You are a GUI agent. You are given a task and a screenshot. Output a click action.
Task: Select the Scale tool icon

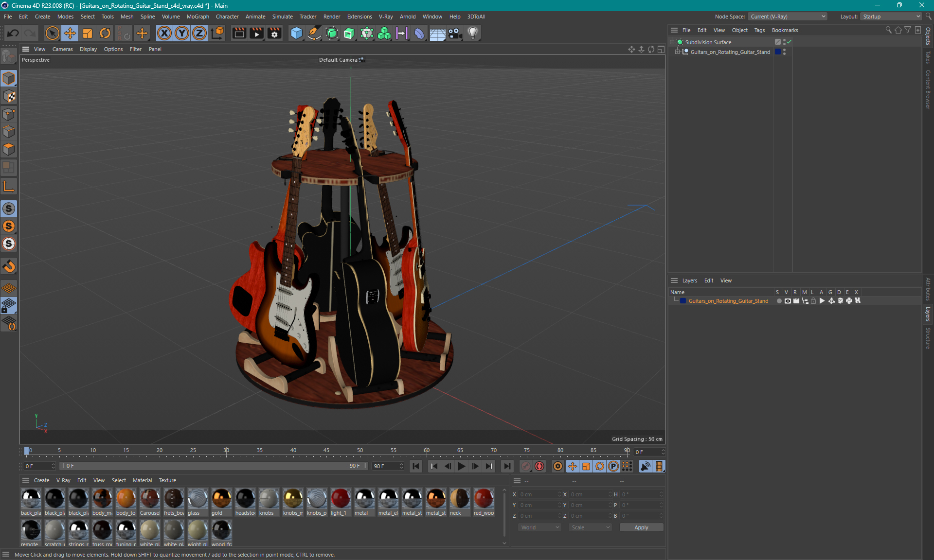click(87, 33)
